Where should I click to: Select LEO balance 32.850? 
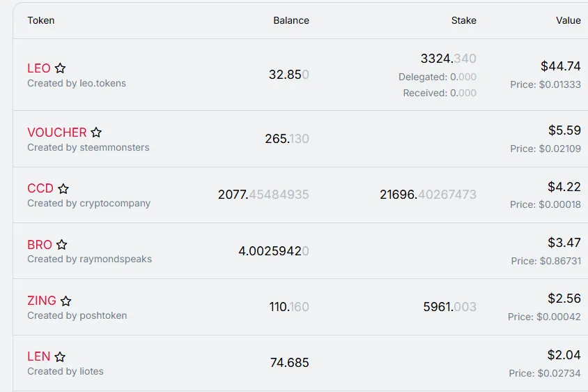[x=288, y=75]
